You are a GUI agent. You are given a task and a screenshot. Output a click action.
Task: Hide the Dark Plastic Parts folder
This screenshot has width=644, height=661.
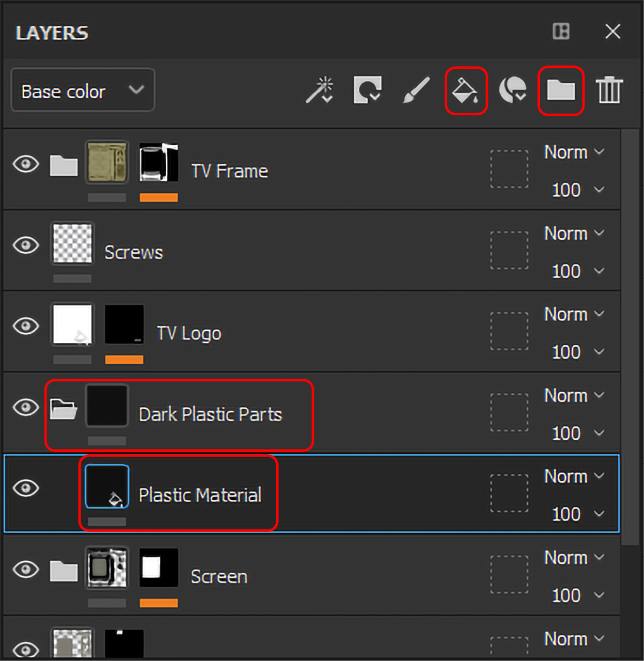[26, 407]
